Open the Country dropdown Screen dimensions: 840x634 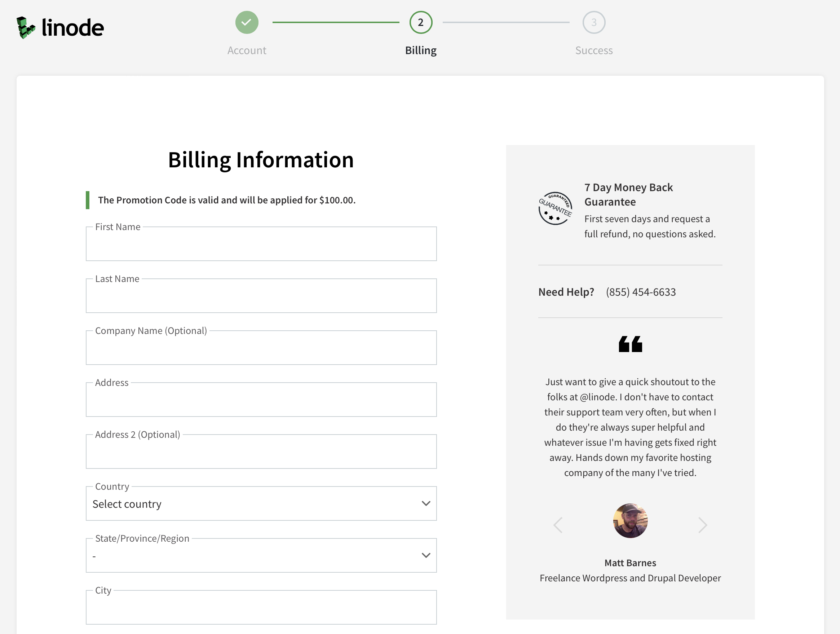pos(261,504)
